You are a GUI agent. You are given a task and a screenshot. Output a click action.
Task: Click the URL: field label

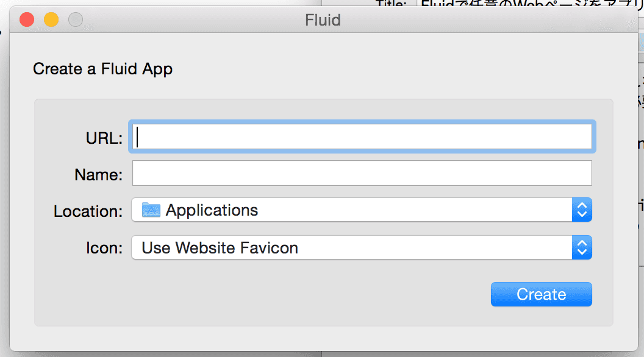click(104, 138)
